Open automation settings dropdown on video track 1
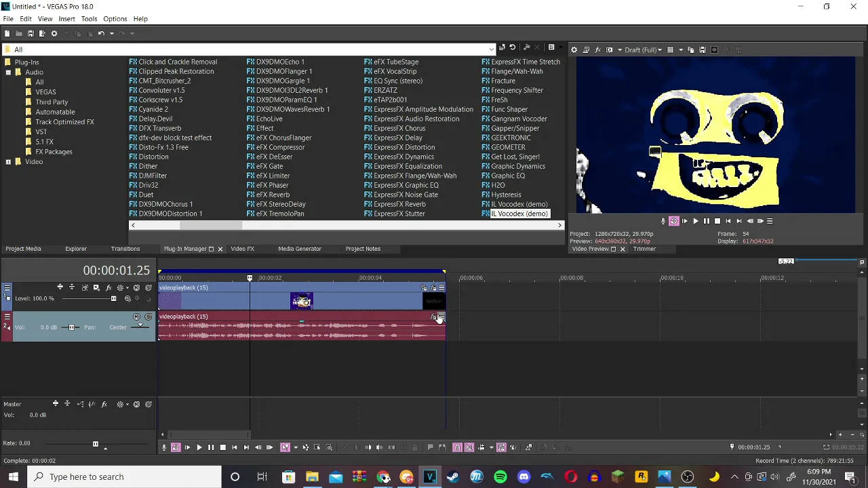868x488 pixels. pos(127,287)
